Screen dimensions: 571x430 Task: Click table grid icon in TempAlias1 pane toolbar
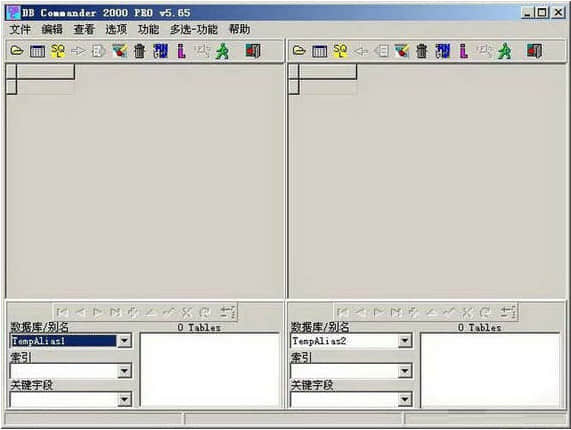coord(37,51)
